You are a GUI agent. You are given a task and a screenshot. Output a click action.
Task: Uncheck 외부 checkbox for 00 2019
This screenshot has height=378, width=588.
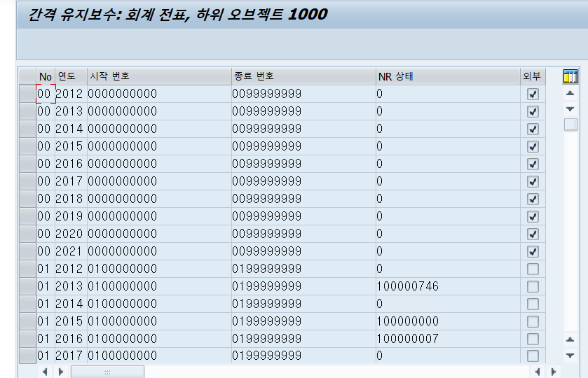533,216
